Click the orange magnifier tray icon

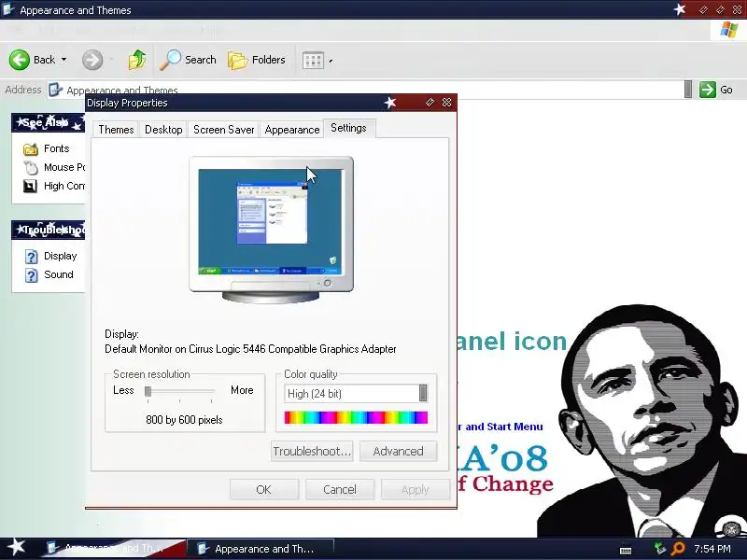[x=678, y=549]
